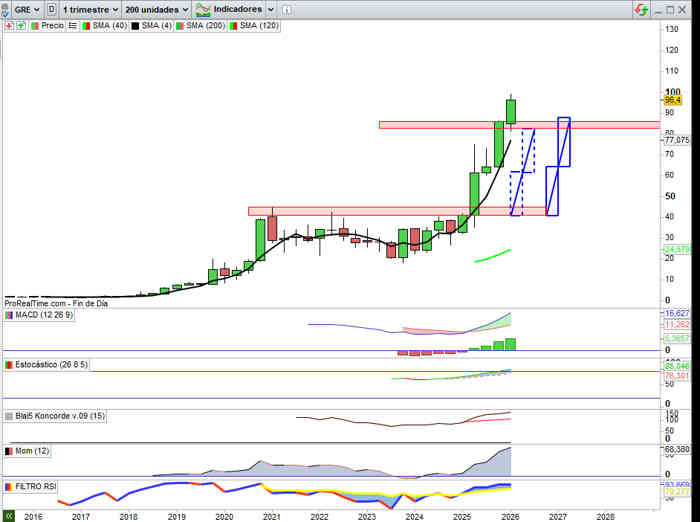Open the Indicadores chart icon
700x522 pixels.
pyautogui.click(x=203, y=9)
